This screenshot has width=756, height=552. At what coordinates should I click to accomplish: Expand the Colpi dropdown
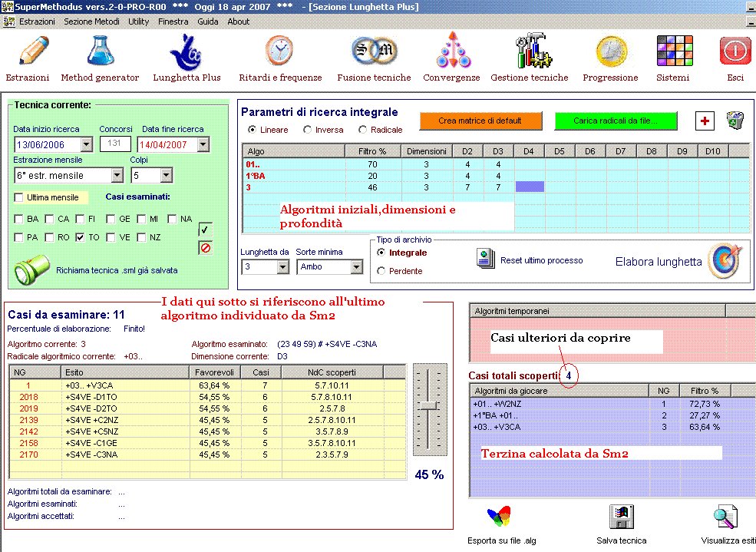tap(167, 176)
